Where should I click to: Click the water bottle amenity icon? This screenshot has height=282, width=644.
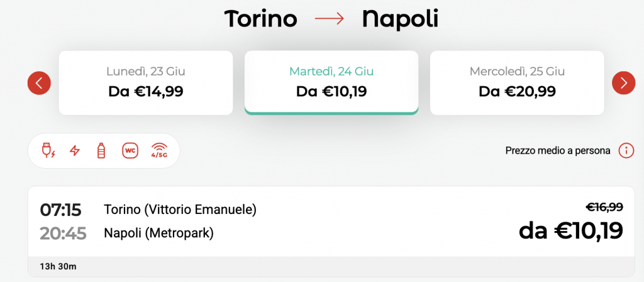101,151
